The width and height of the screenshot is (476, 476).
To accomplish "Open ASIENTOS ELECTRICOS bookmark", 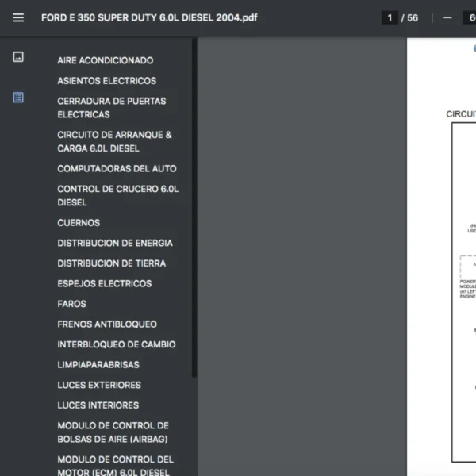I will click(107, 81).
